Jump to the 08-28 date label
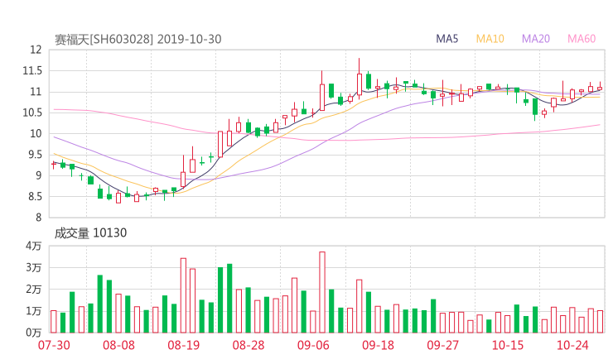 point(248,345)
